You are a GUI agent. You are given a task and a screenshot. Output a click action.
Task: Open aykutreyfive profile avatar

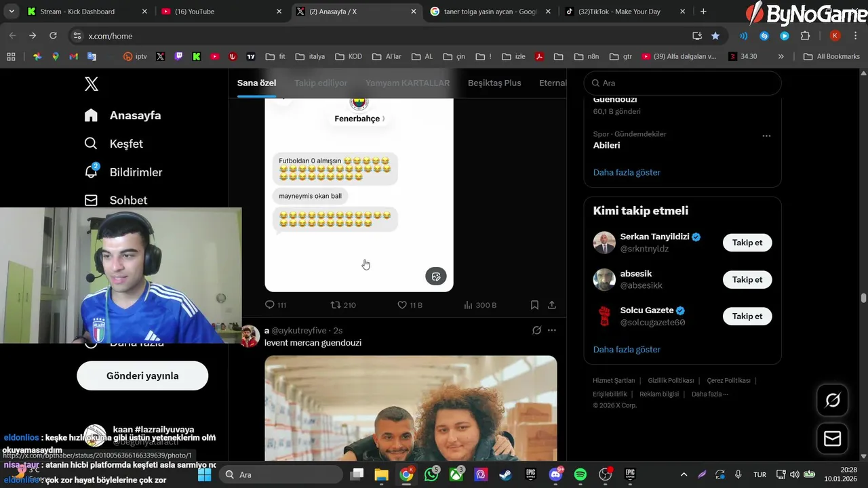[x=250, y=335]
